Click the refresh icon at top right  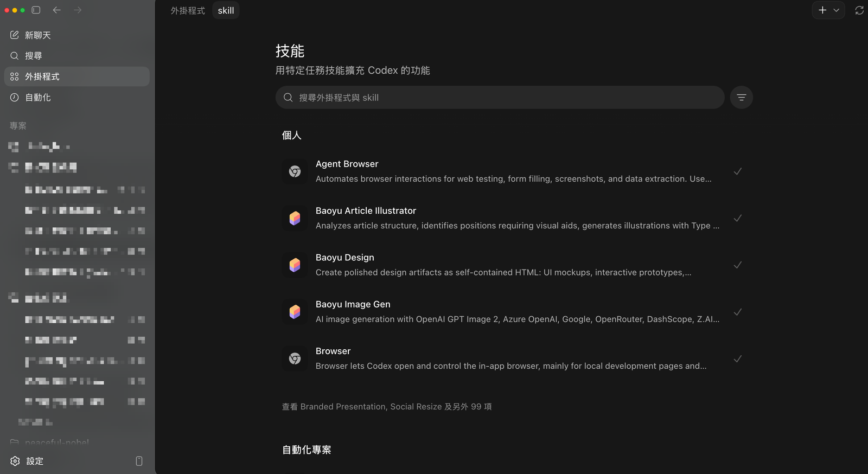(x=859, y=10)
